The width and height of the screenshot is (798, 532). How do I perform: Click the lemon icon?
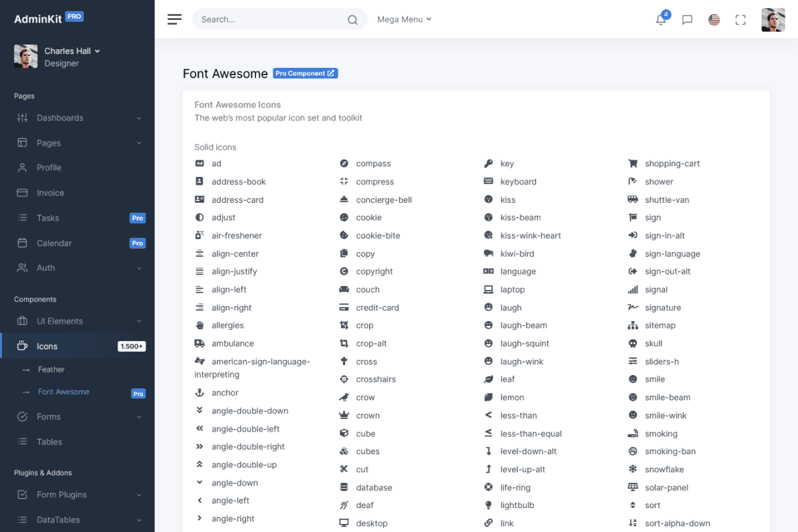point(488,398)
